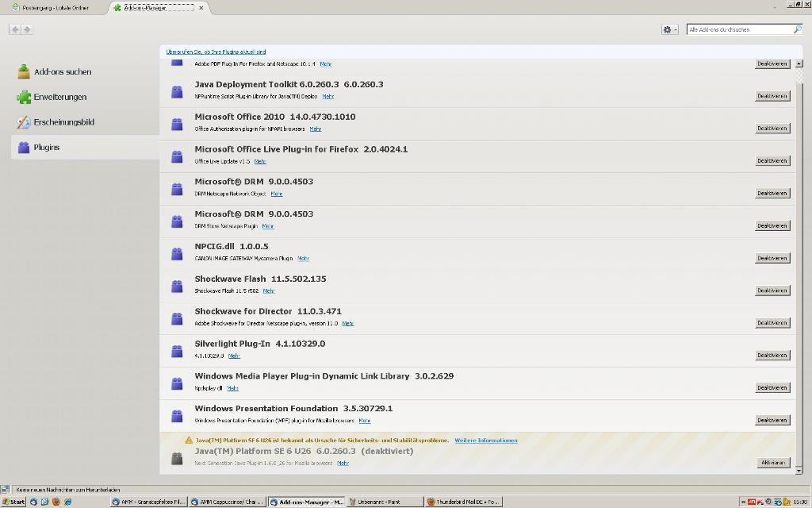Open Mehr link for Java Platform SE 6
Image resolution: width=812 pixels, height=508 pixels.
[x=343, y=463]
